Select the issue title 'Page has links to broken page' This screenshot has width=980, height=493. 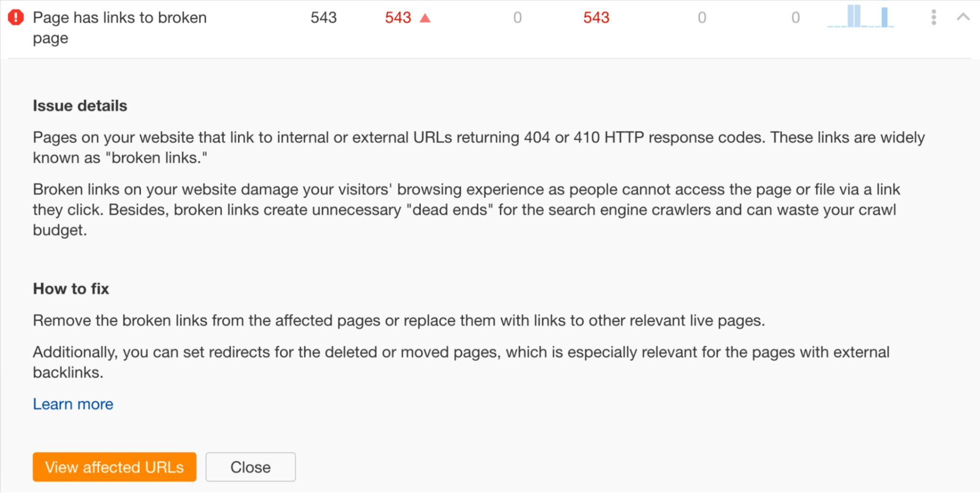[x=120, y=27]
